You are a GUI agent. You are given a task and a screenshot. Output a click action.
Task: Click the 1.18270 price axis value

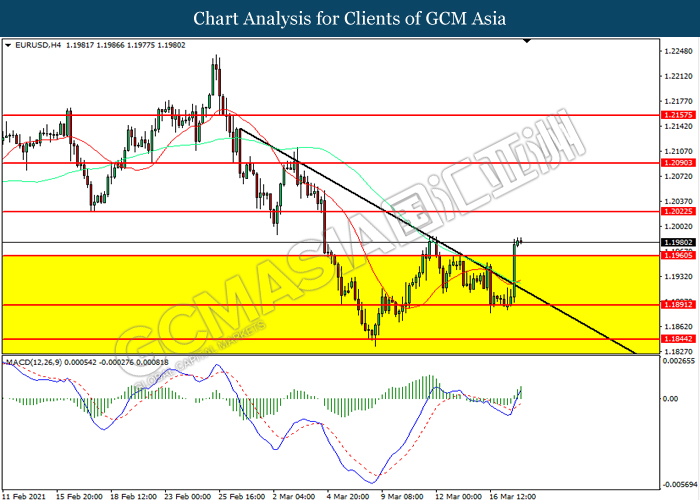(679, 351)
